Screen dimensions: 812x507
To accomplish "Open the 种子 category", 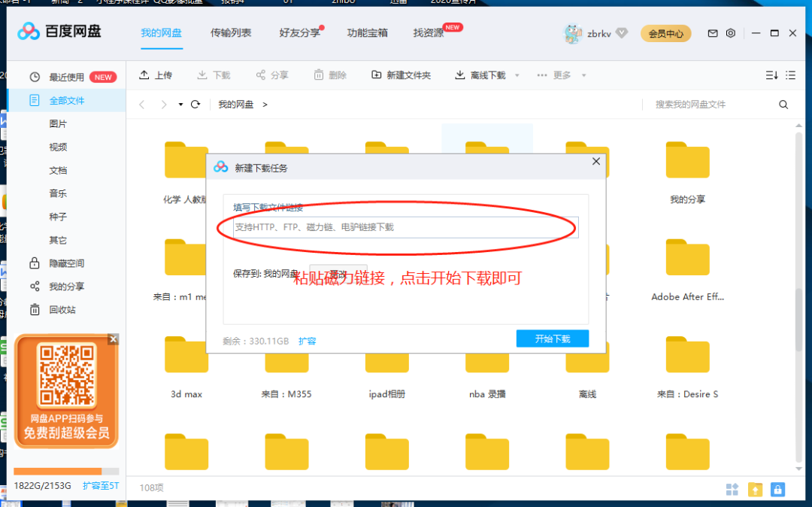I will (58, 217).
